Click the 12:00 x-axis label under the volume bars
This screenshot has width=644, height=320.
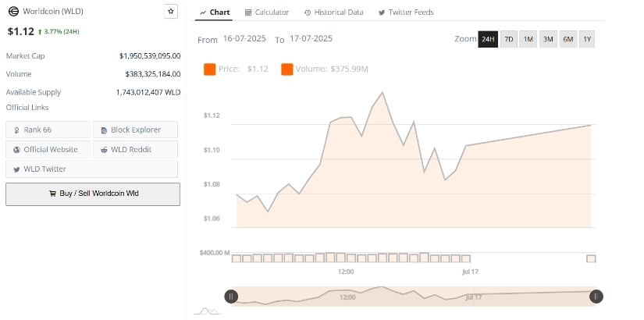click(x=346, y=272)
